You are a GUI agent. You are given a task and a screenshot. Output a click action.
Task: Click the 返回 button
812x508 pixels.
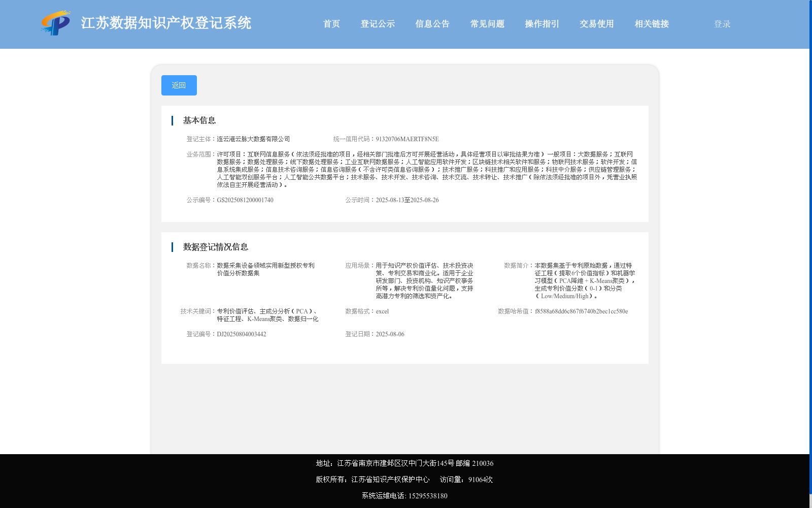click(179, 85)
